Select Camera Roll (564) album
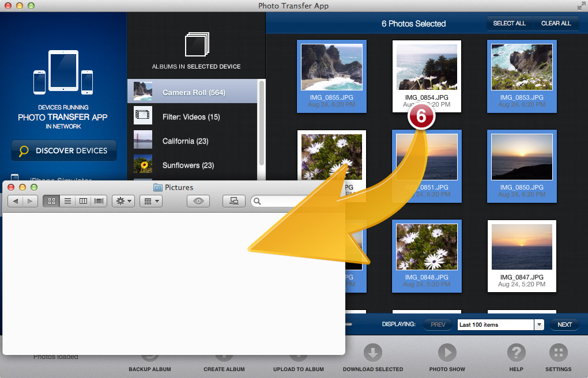This screenshot has width=588, height=378. (x=193, y=92)
